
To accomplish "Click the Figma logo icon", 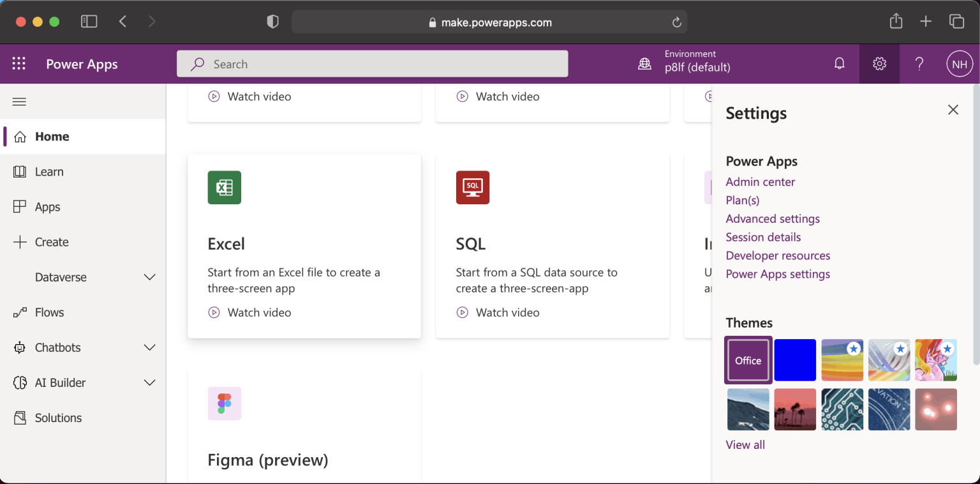I will tap(225, 404).
